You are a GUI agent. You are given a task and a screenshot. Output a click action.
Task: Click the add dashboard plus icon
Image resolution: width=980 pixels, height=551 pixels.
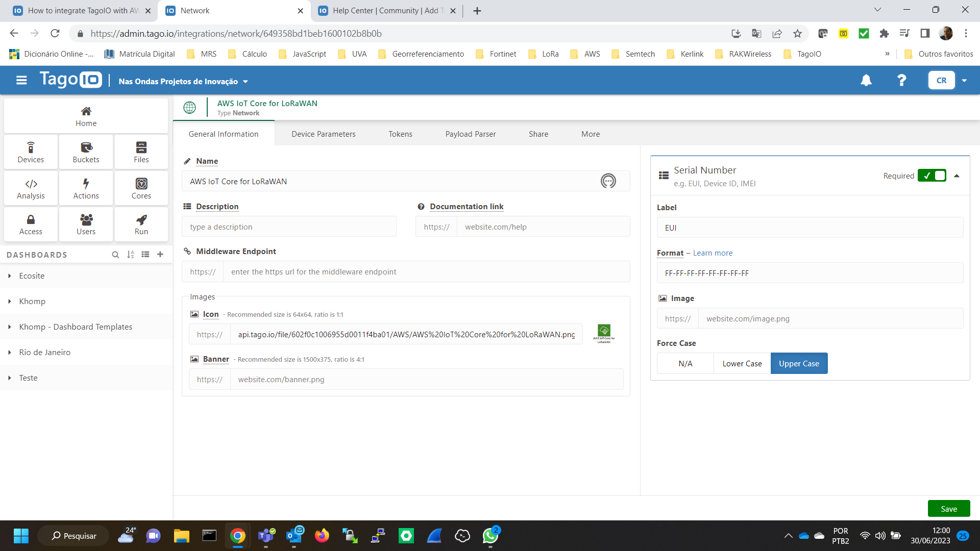tap(160, 255)
